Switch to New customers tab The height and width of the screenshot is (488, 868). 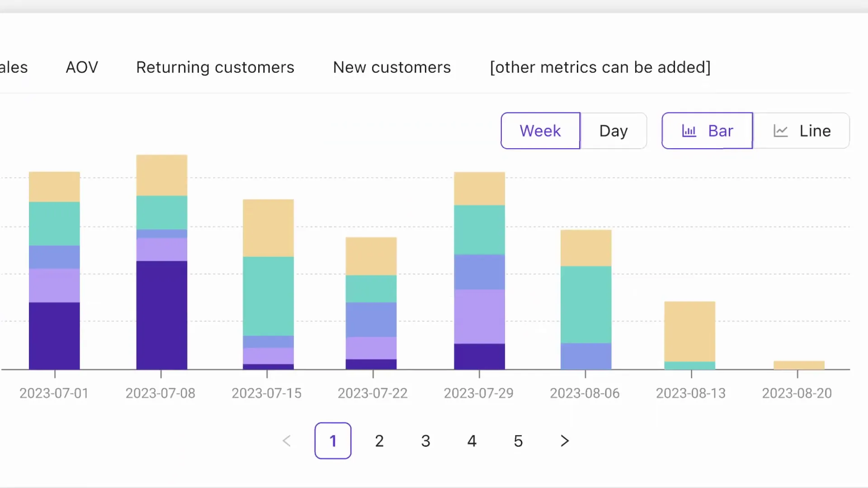392,67
